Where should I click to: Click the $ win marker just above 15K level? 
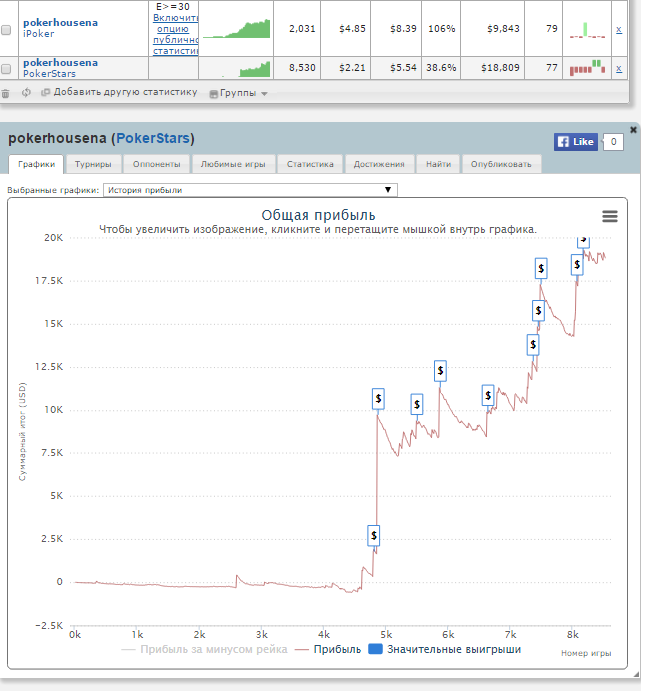pos(538,311)
